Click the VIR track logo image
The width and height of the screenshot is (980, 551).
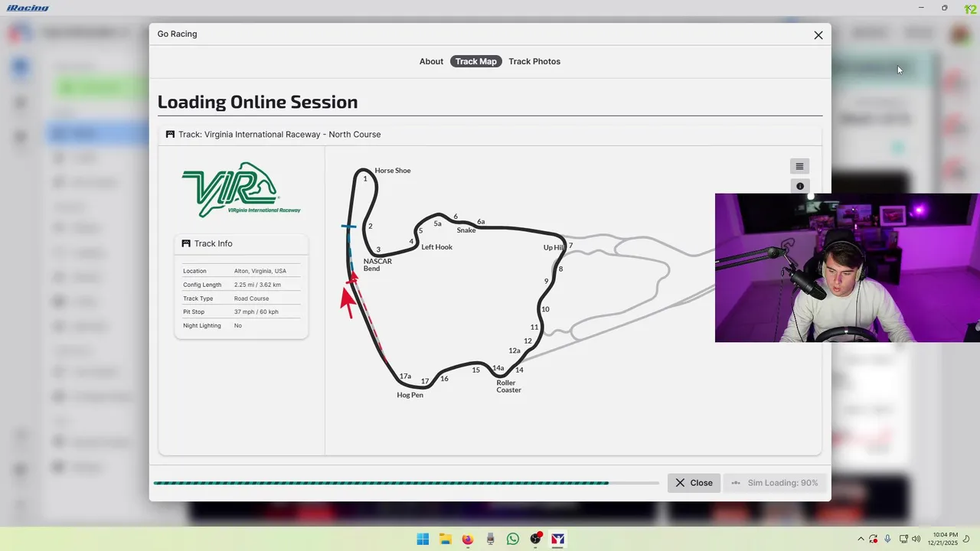point(241,189)
